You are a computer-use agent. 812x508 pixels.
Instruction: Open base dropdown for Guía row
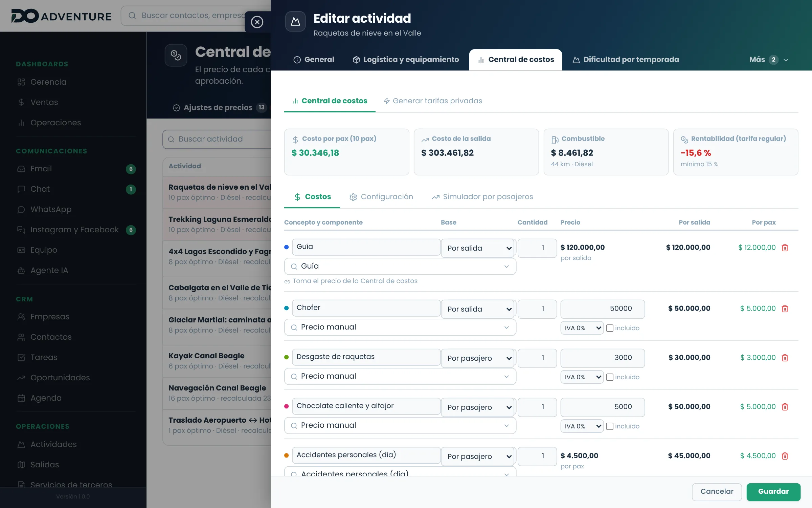pyautogui.click(x=478, y=248)
